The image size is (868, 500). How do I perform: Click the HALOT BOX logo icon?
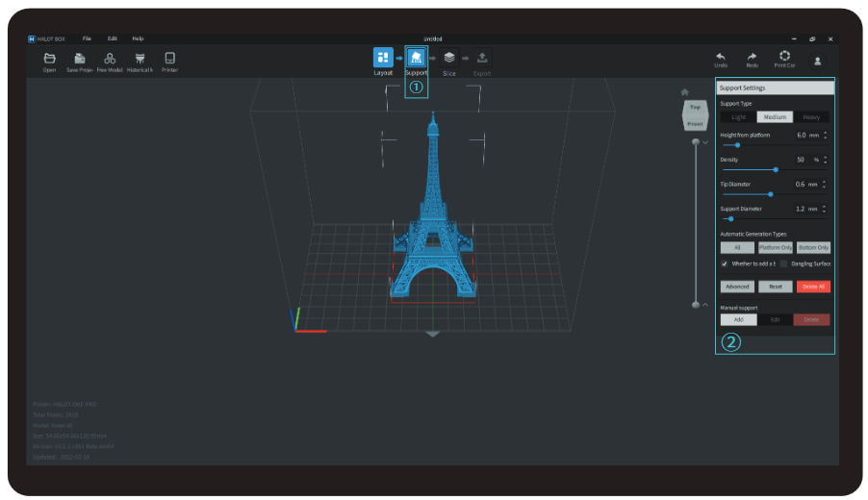(x=32, y=38)
